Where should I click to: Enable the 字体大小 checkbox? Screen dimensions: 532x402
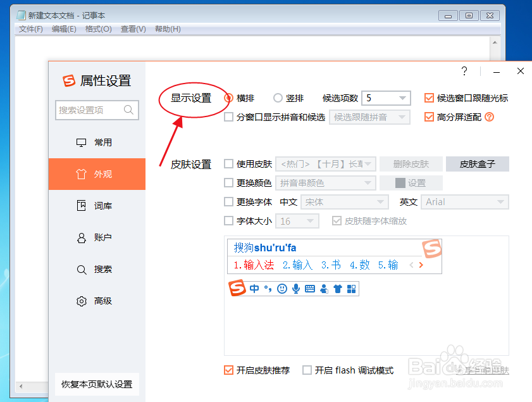(x=229, y=221)
